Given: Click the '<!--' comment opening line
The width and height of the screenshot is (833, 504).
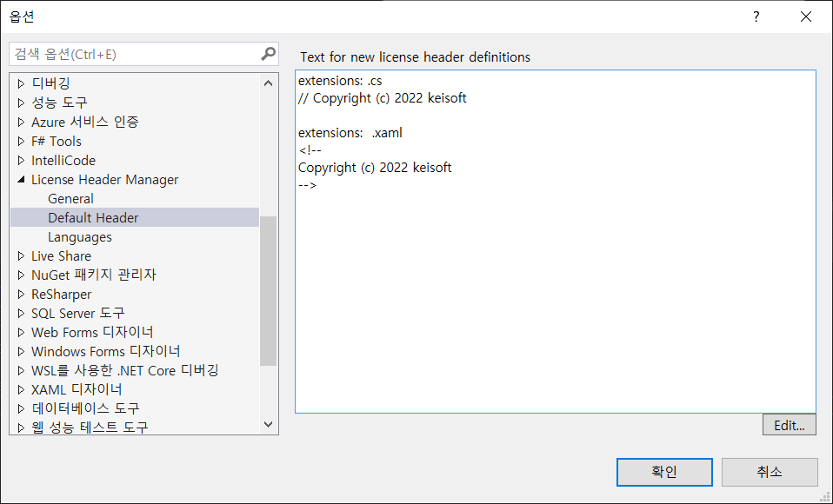Looking at the screenshot, I should point(310,150).
